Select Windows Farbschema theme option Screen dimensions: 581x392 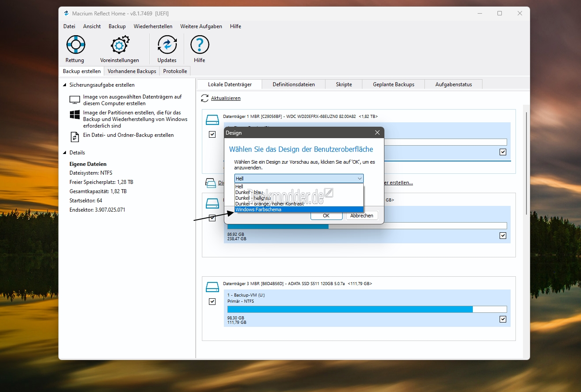click(x=299, y=209)
